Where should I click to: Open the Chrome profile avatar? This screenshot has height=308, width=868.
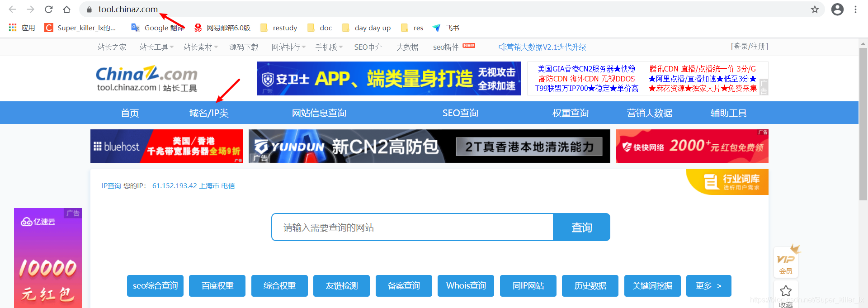pyautogui.click(x=837, y=9)
